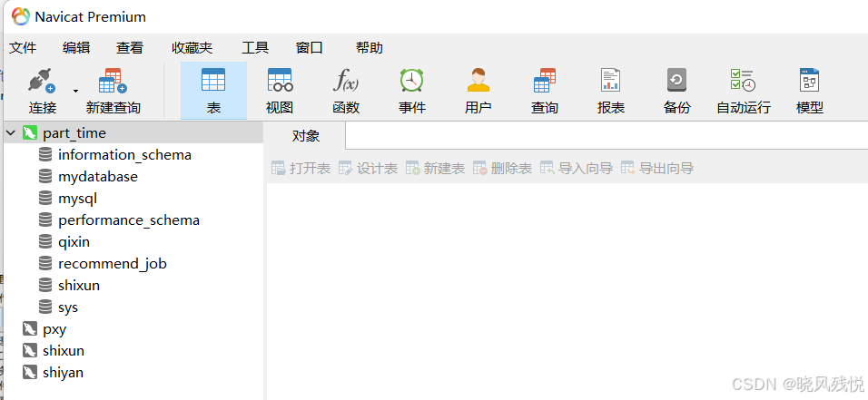Viewport: 868px width, 400px height.
Task: Open the 查看 menu
Action: [x=130, y=48]
